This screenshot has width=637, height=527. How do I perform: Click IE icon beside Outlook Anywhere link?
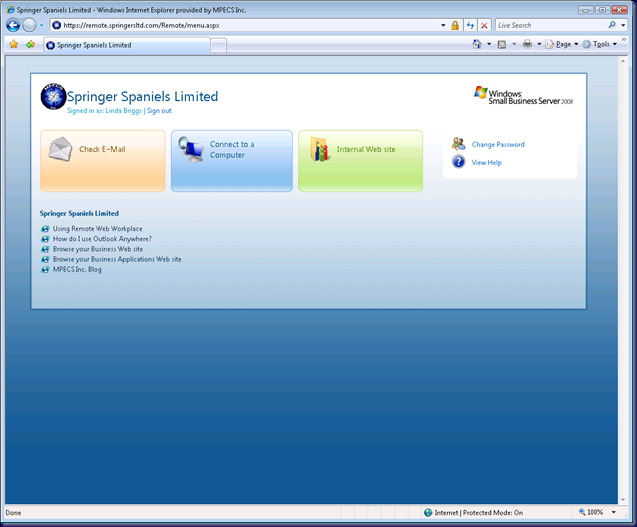tap(45, 239)
